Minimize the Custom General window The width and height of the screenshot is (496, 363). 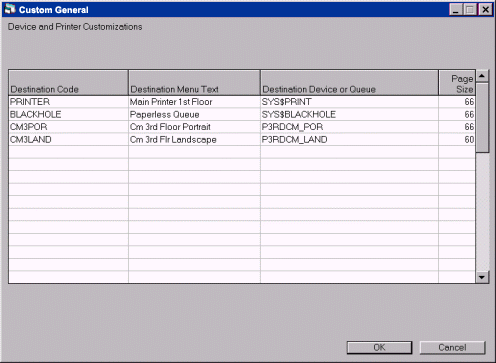pos(455,10)
